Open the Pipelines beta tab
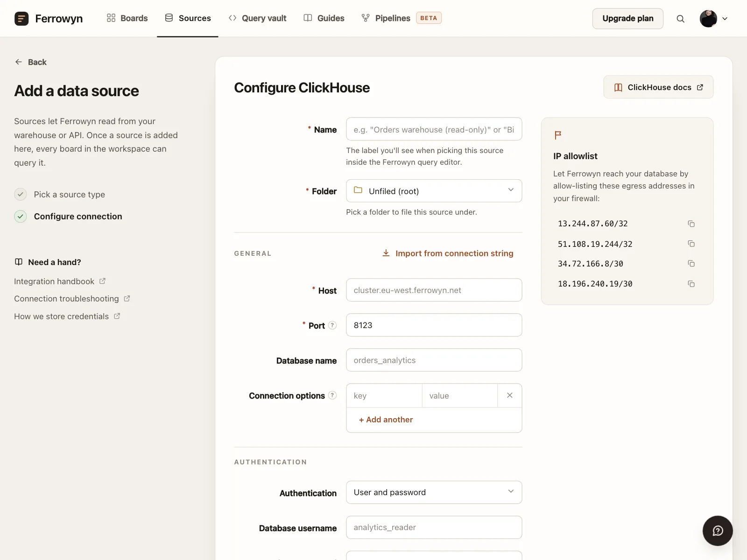 point(401,18)
